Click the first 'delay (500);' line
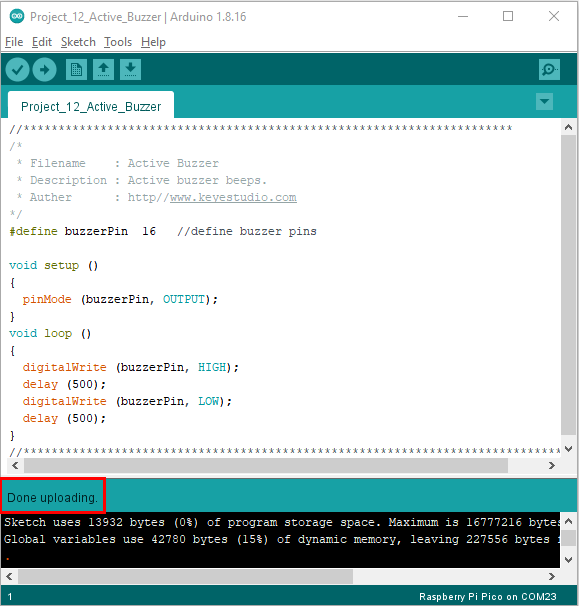This screenshot has width=579, height=606. coord(64,384)
